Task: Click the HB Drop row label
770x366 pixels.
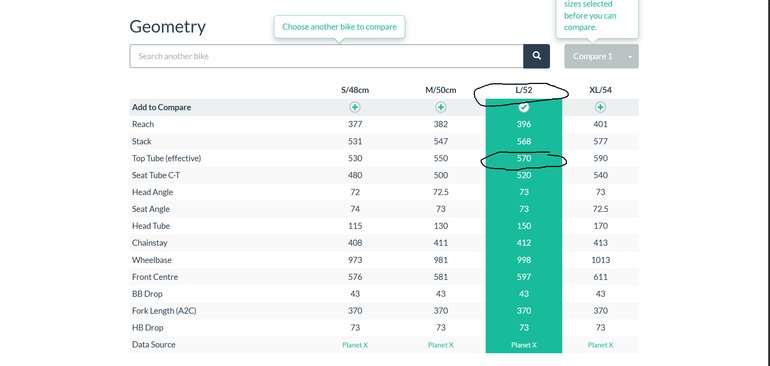Action: pyautogui.click(x=147, y=328)
